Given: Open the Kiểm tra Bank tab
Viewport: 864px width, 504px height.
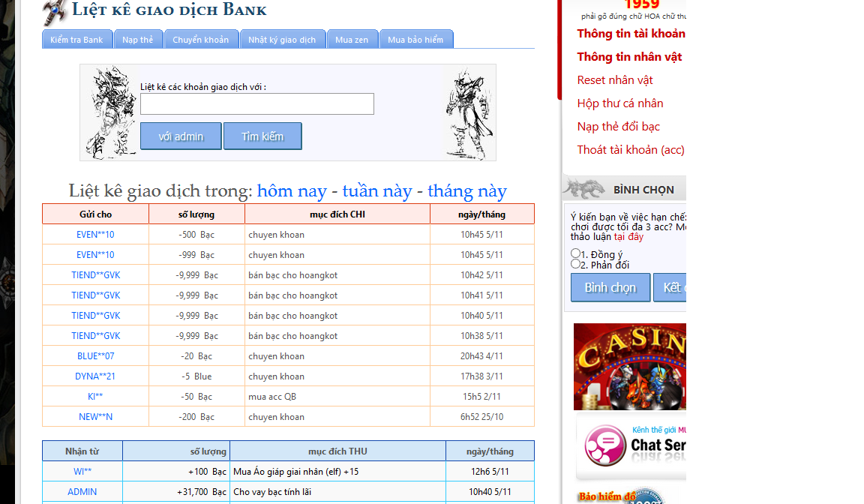Looking at the screenshot, I should click(x=76, y=40).
